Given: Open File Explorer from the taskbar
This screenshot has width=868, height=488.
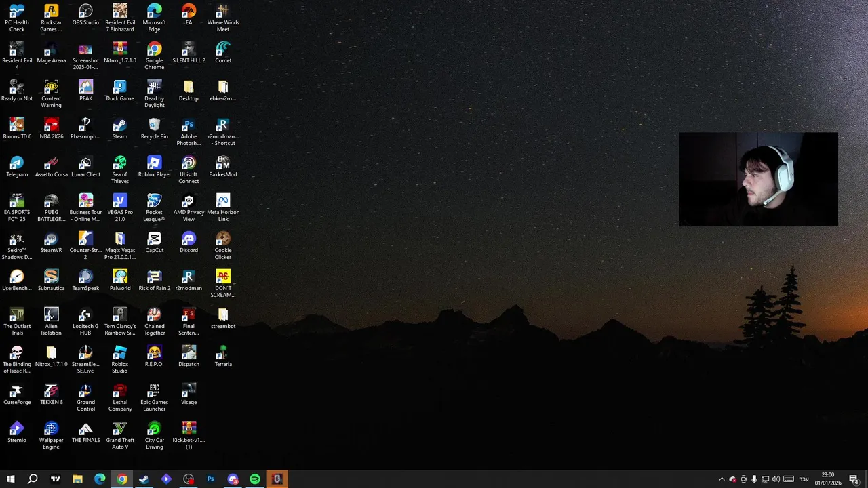Looking at the screenshot, I should pyautogui.click(x=77, y=479).
